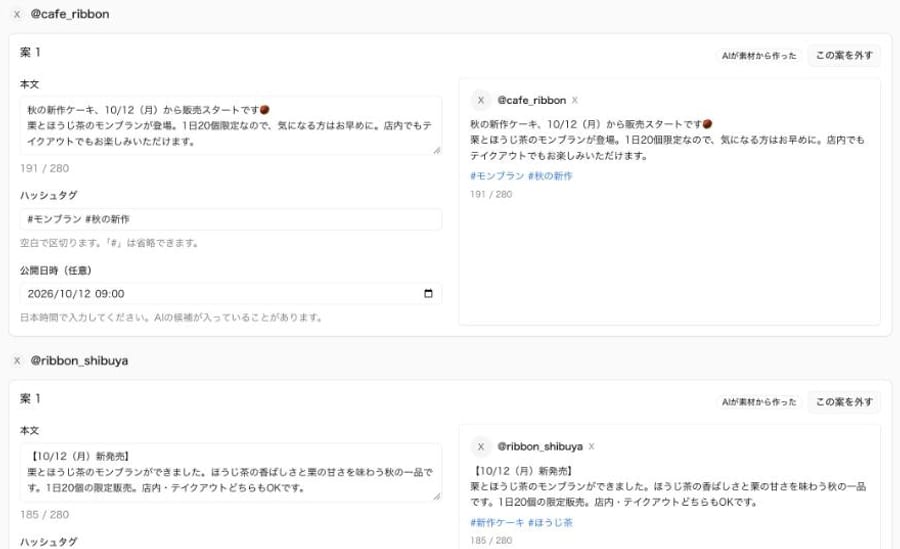Screen dimensions: 900x549
Task: Click the X icon beside @cafe_ribbon section header
Action: 17,14
